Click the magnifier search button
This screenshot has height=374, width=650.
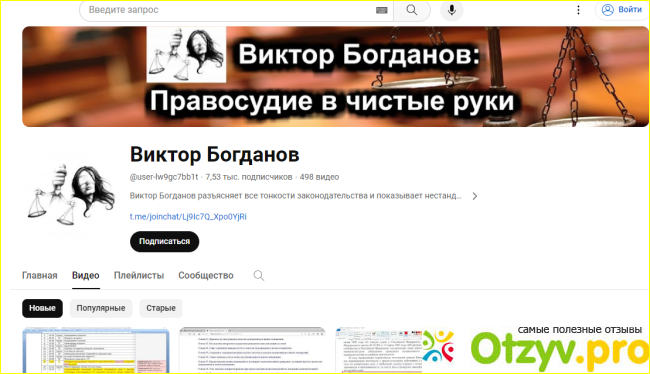(x=412, y=10)
